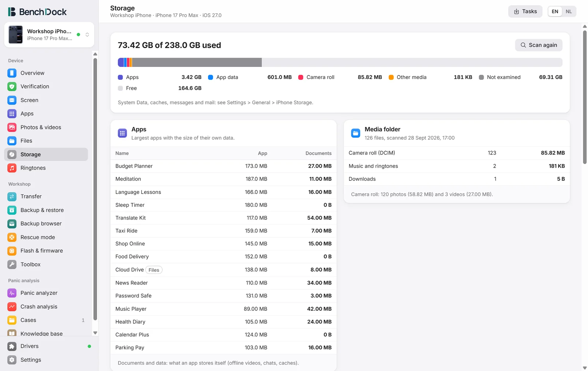
Task: Open the Backup browser icon
Action: click(x=12, y=224)
